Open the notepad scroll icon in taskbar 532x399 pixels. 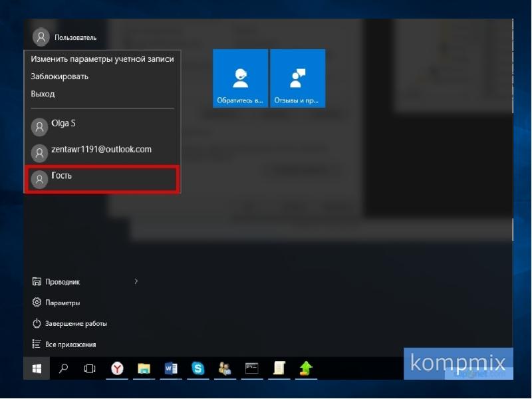tap(279, 368)
